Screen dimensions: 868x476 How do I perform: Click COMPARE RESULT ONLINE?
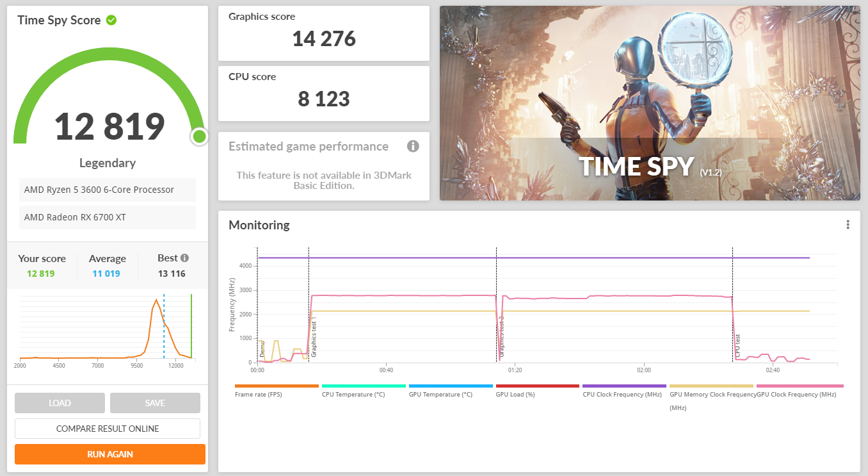108,429
